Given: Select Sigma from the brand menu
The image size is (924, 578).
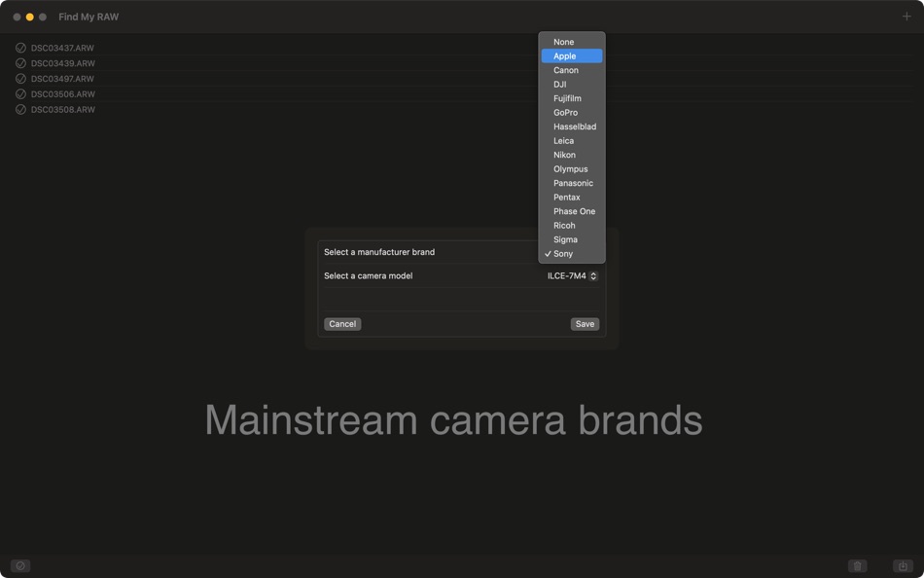Looking at the screenshot, I should pyautogui.click(x=572, y=240).
